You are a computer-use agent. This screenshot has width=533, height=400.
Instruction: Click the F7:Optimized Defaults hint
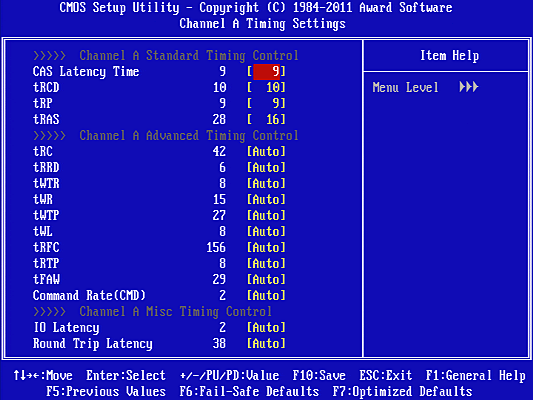point(402,392)
